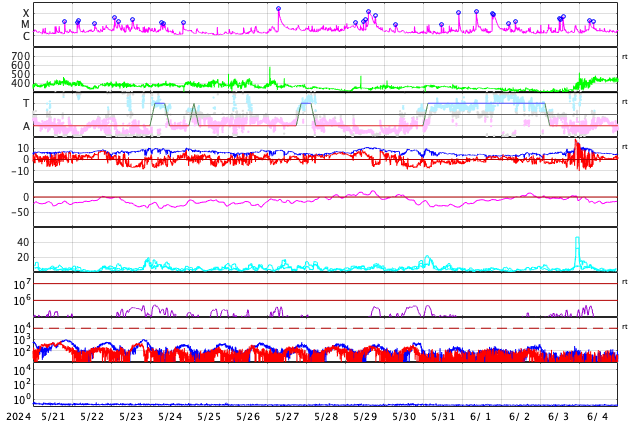
Task: Click the 10⁷ axis label
Action: [21, 284]
